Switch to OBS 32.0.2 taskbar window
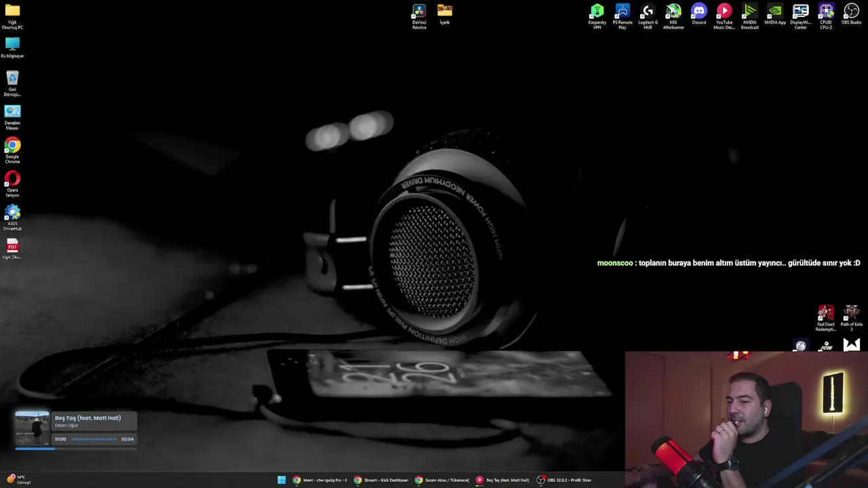Viewport: 868px width, 488px height. point(564,480)
